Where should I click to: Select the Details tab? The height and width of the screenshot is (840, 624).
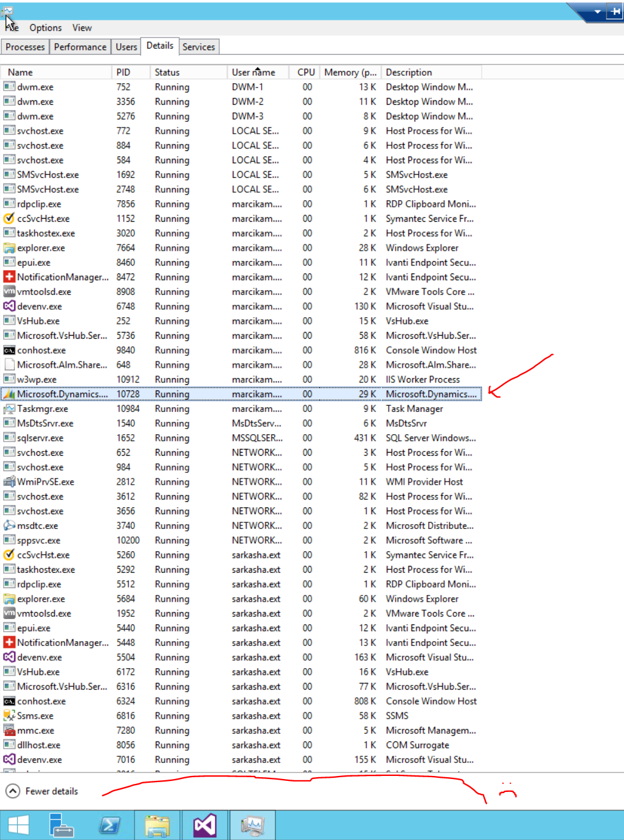click(x=160, y=46)
